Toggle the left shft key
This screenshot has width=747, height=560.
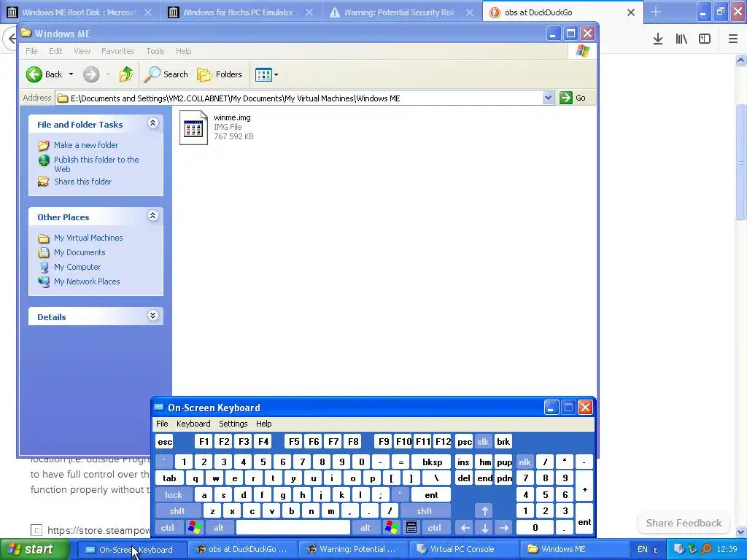[x=177, y=511]
